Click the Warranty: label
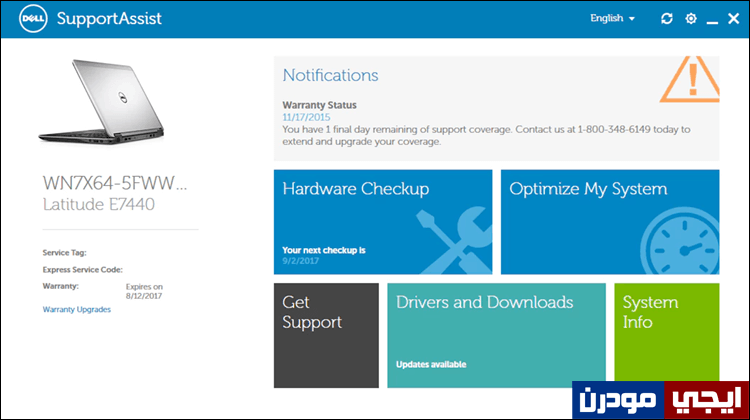This screenshot has height=420, width=750. tap(61, 286)
